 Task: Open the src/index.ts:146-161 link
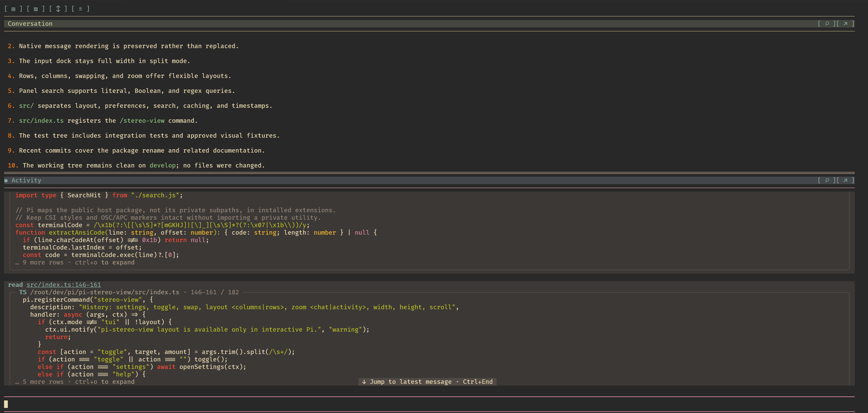tap(64, 285)
